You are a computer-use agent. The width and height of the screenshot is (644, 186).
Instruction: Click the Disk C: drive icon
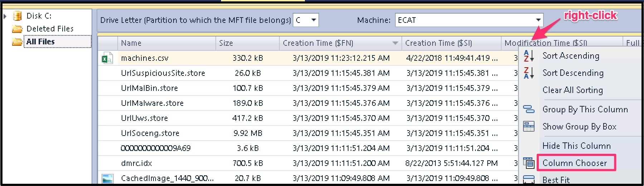point(17,16)
